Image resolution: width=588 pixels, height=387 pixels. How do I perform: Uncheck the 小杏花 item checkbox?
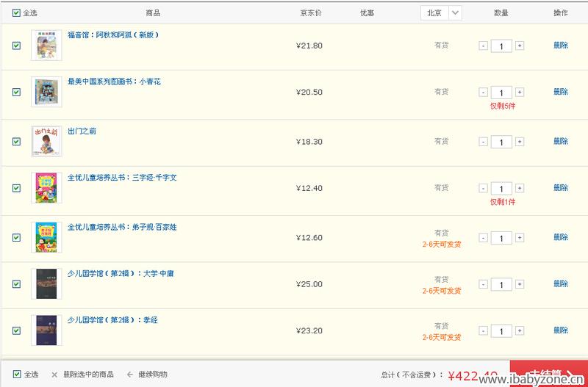16,93
